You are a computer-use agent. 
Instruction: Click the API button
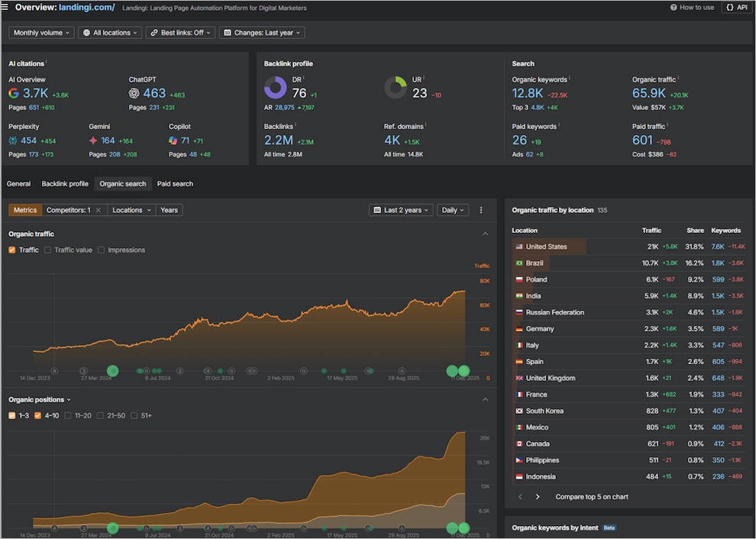[x=736, y=7]
